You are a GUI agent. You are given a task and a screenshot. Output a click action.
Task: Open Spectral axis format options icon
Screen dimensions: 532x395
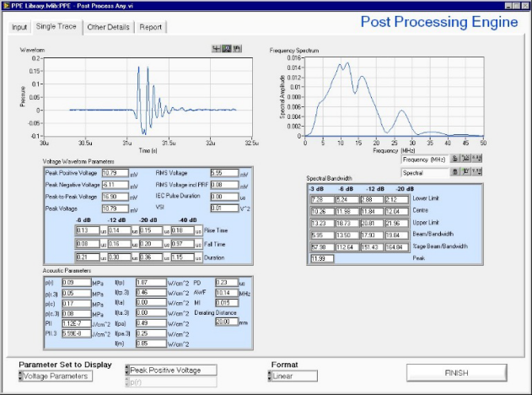(476, 171)
